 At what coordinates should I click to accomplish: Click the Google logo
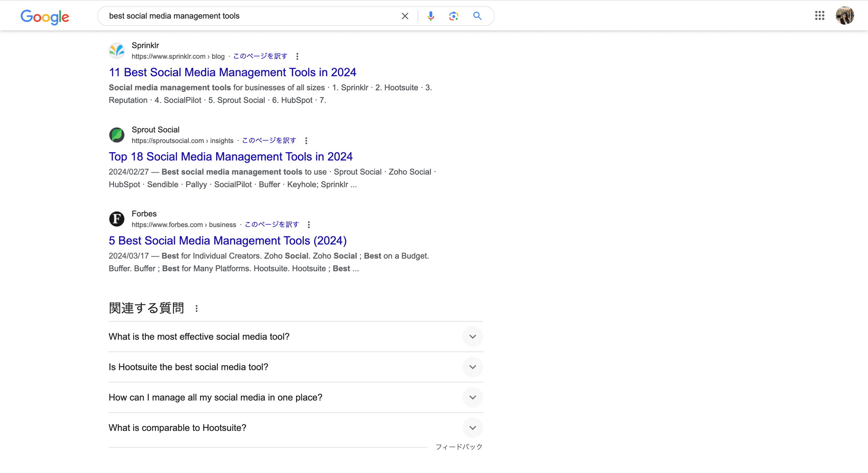45,16
